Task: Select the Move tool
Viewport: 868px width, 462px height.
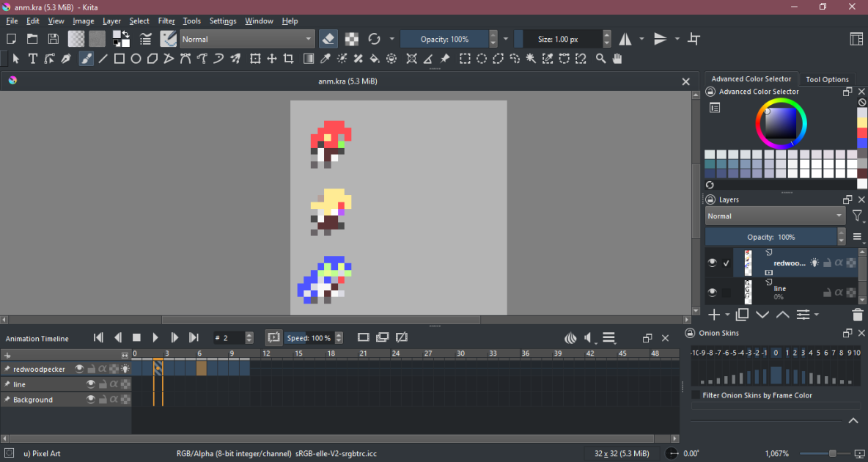Action: (272, 59)
